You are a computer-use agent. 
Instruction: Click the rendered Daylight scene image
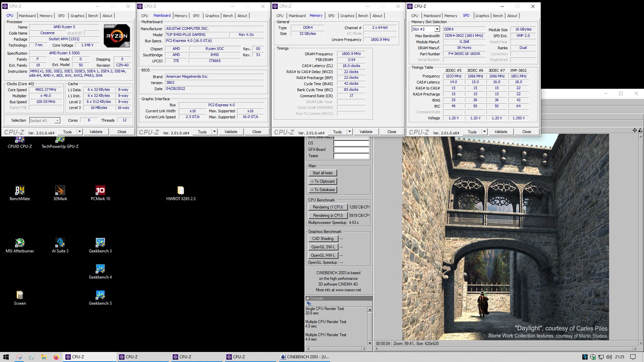[x=505, y=237]
